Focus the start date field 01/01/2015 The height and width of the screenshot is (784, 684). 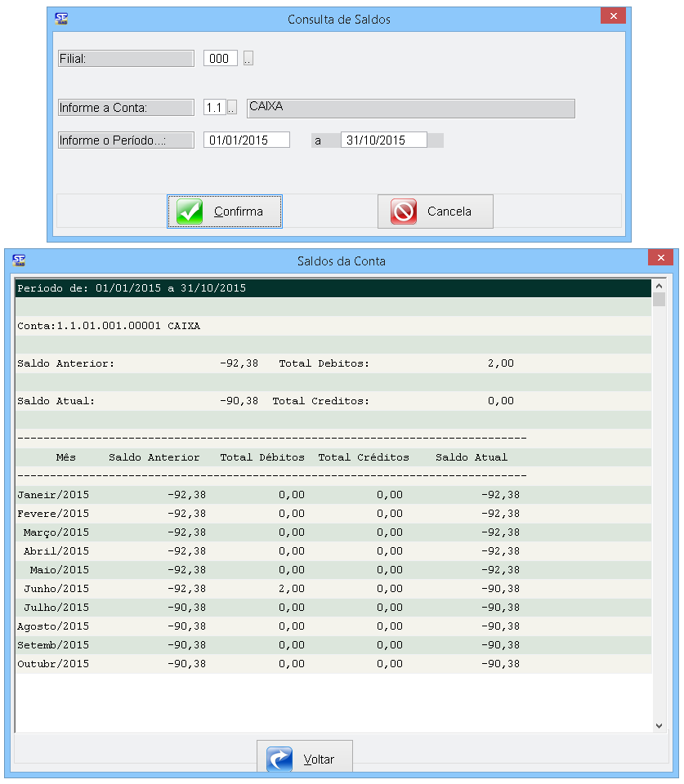click(x=246, y=140)
